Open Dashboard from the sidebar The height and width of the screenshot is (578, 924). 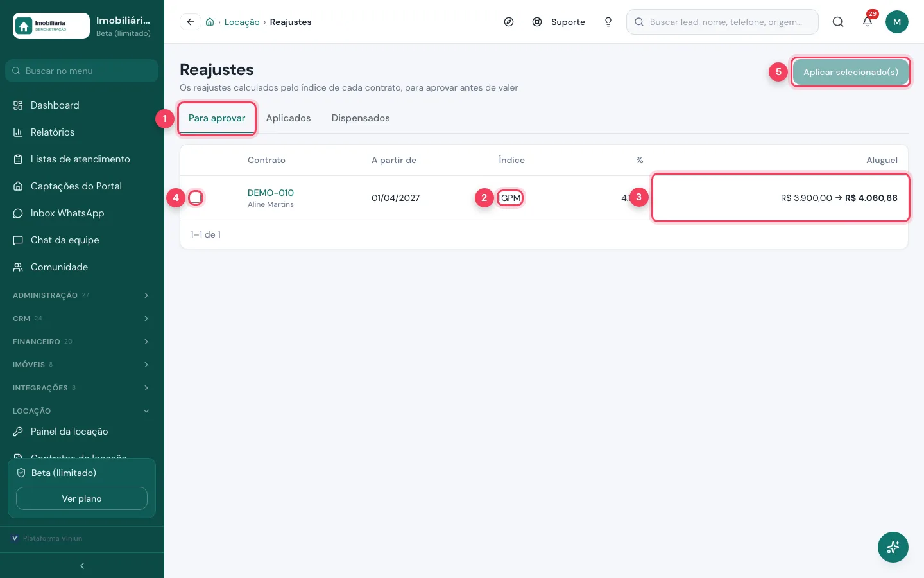[x=82, y=105]
